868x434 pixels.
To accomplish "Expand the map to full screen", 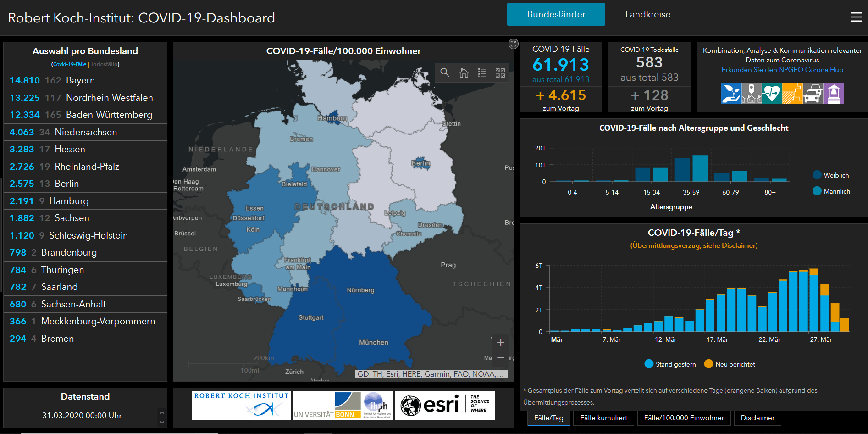I will 514,44.
